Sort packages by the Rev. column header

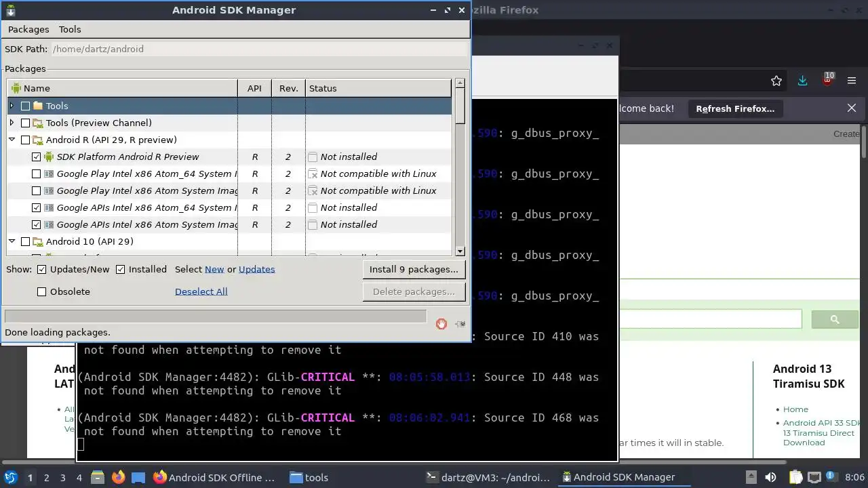[289, 88]
